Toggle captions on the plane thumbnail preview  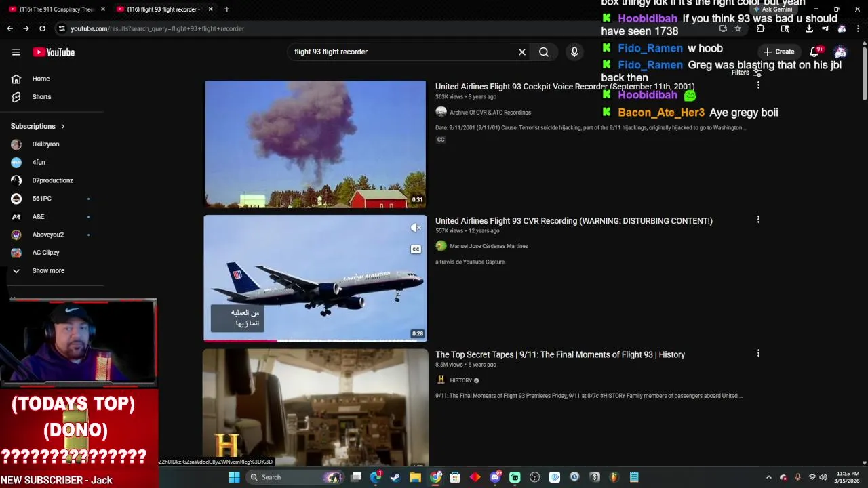point(416,249)
